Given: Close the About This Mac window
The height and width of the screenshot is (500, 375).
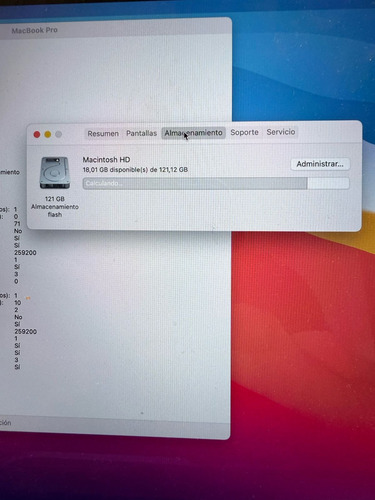Looking at the screenshot, I should (x=37, y=134).
